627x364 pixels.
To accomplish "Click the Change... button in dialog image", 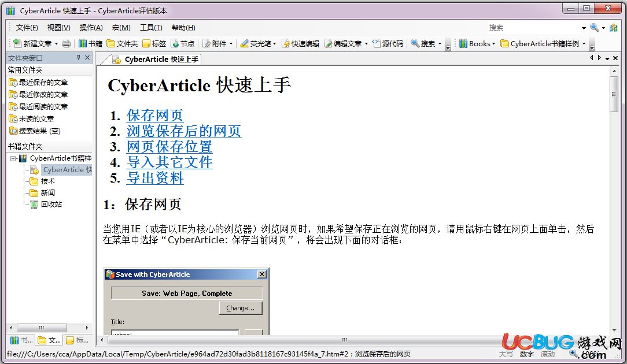I will (241, 308).
